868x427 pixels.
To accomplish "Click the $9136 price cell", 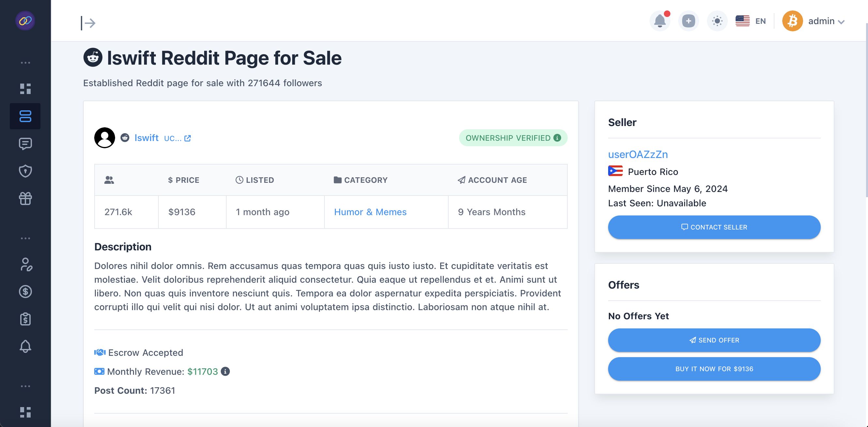I will [x=192, y=212].
